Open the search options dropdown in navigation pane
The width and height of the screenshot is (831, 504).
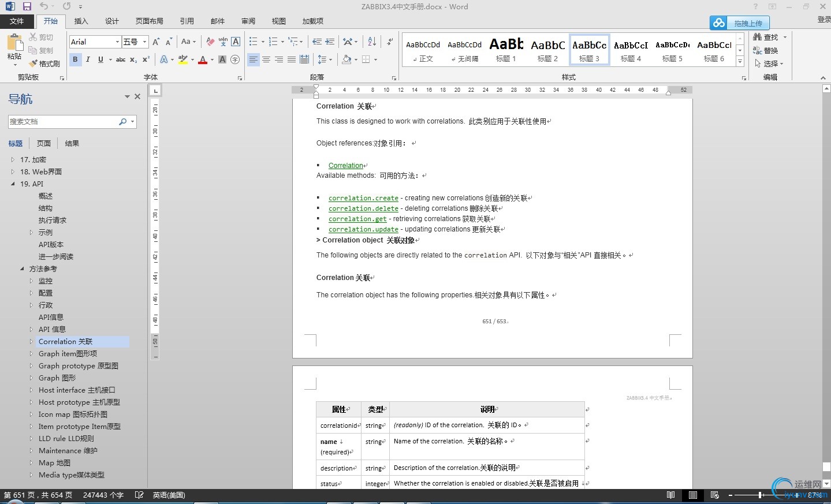coord(133,122)
